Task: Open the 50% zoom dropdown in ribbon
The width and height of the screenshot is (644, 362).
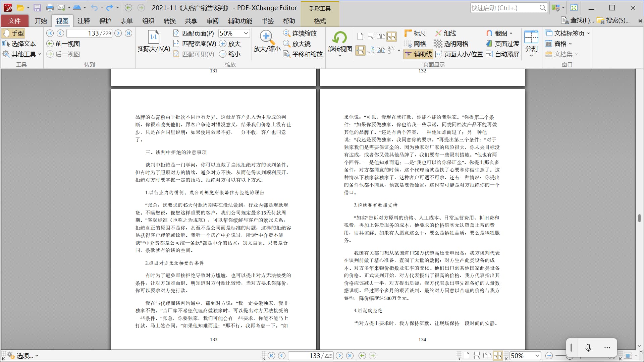Action: (246, 33)
